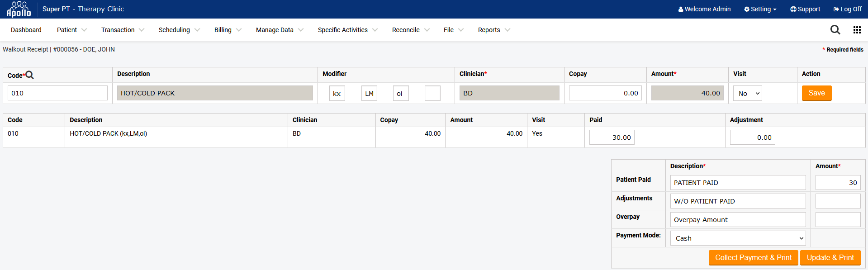The height and width of the screenshot is (270, 868).
Task: Open the search magnifier in the navbar
Action: [835, 30]
